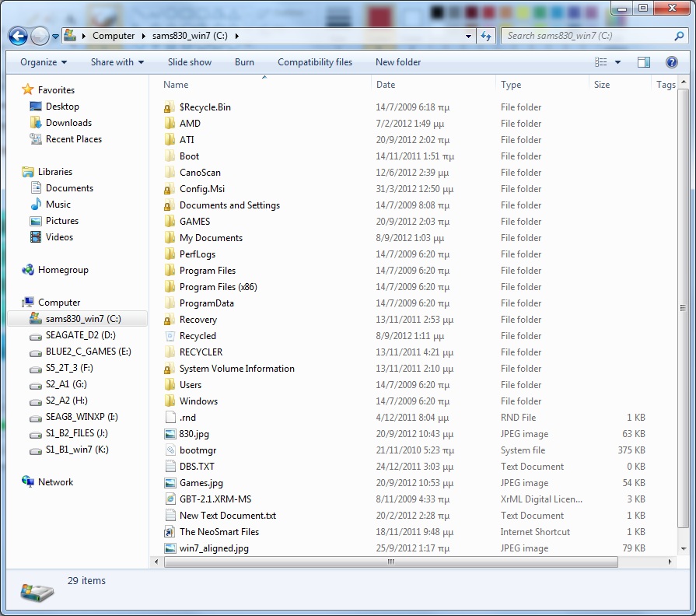Start Slide show from toolbar
This screenshot has height=616, width=696.
point(190,62)
